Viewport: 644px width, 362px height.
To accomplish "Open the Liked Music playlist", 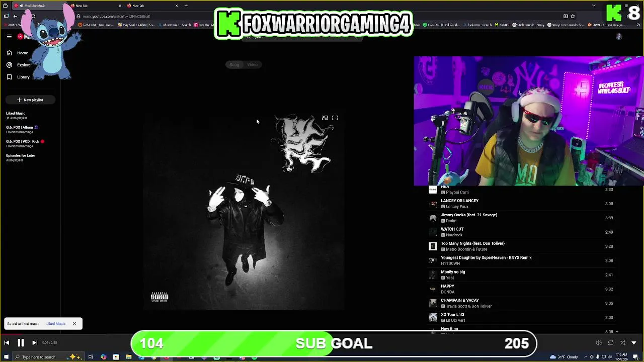I will coord(16,115).
